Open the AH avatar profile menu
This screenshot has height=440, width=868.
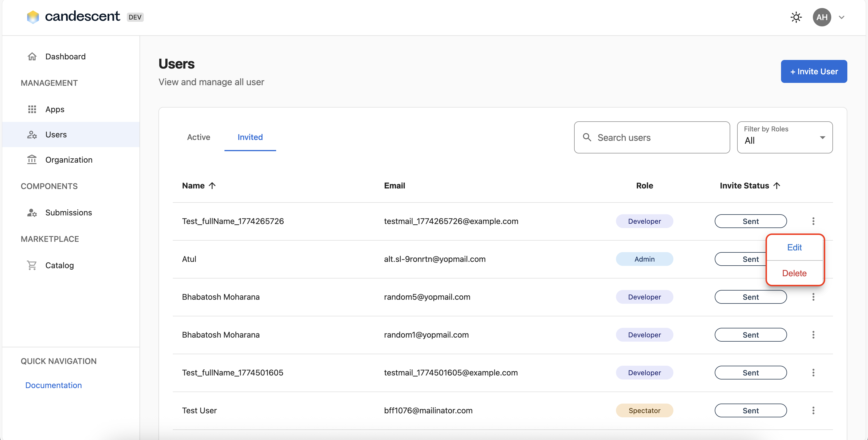pos(821,17)
